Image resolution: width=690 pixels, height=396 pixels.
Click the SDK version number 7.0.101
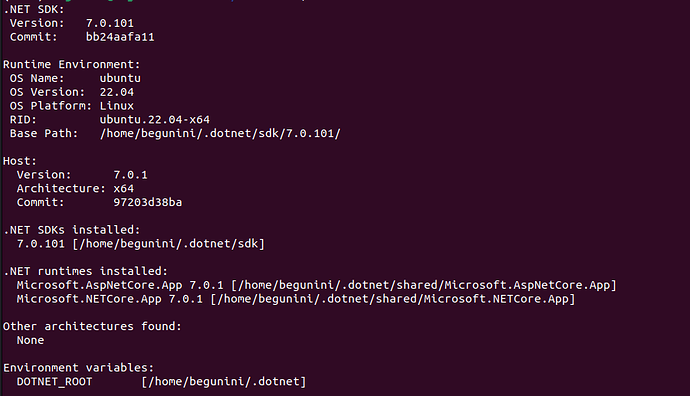[110, 23]
